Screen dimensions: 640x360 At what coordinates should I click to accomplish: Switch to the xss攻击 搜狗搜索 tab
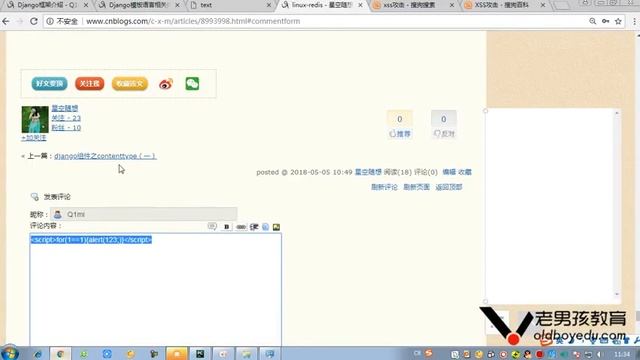(413, 5)
